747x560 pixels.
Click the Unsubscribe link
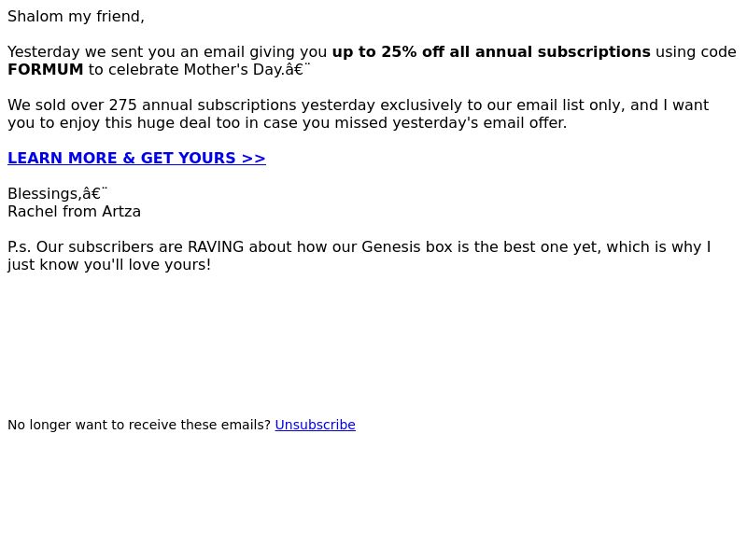[x=315, y=425]
